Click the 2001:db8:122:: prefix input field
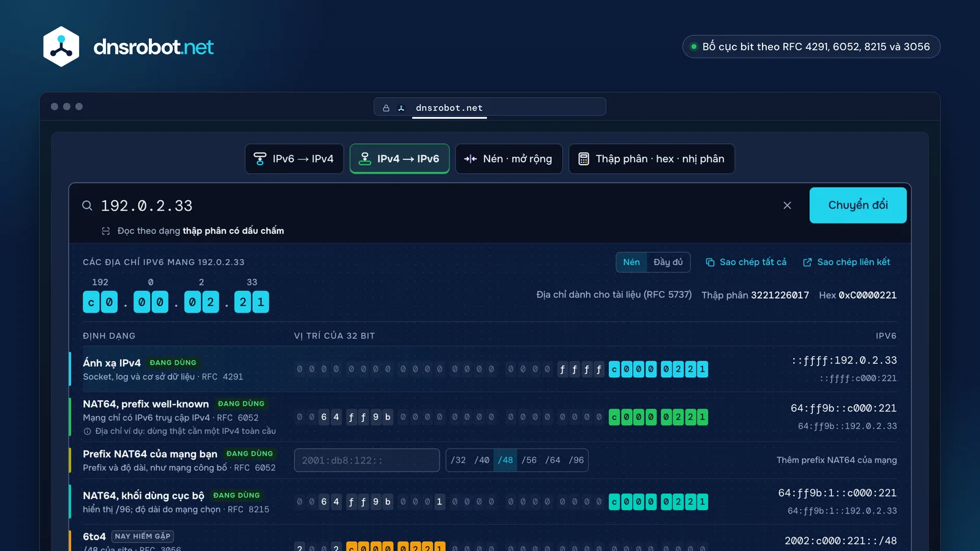 tap(367, 460)
